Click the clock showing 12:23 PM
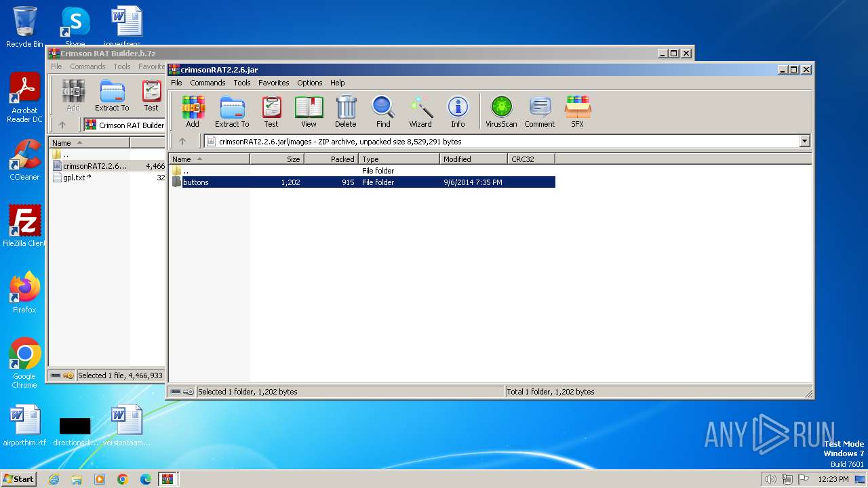The height and width of the screenshot is (488, 868). point(833,479)
